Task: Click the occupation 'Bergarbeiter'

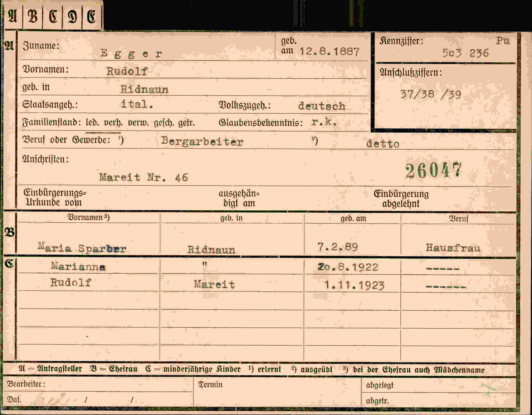Action: tap(202, 142)
